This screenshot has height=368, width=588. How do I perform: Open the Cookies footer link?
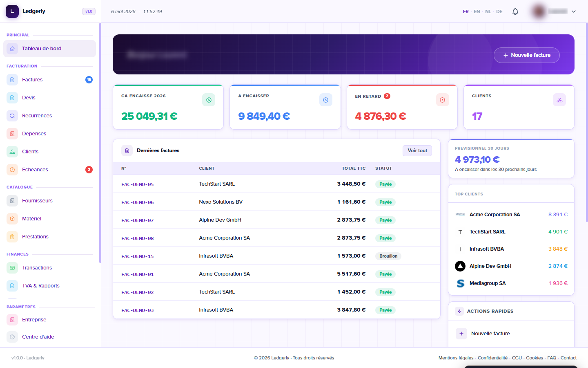535,358
